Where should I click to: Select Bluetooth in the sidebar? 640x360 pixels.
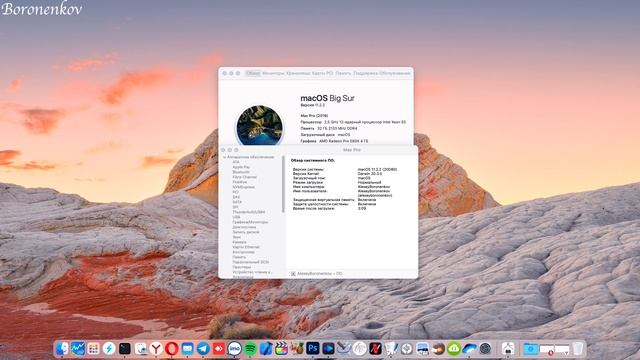pyautogui.click(x=241, y=172)
